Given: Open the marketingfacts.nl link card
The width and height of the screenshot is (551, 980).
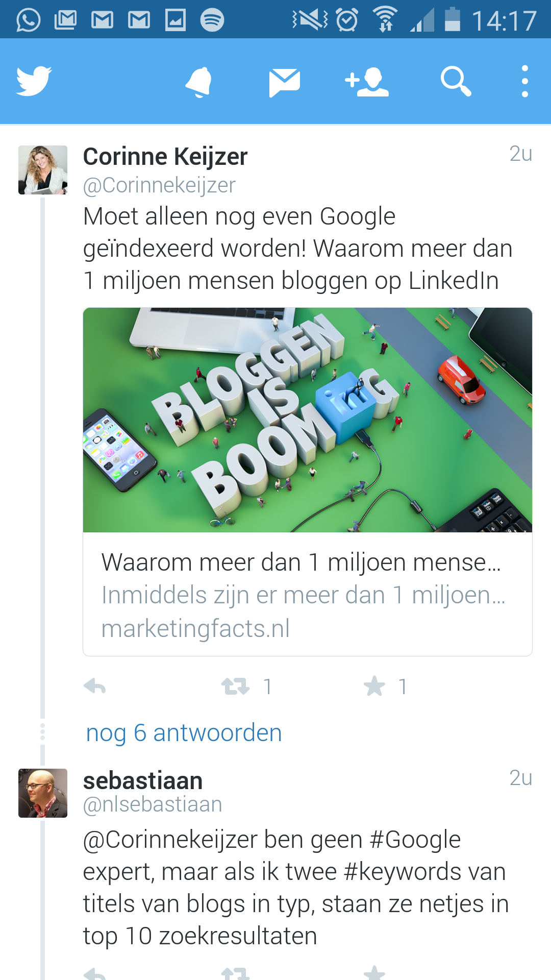Looking at the screenshot, I should [308, 595].
